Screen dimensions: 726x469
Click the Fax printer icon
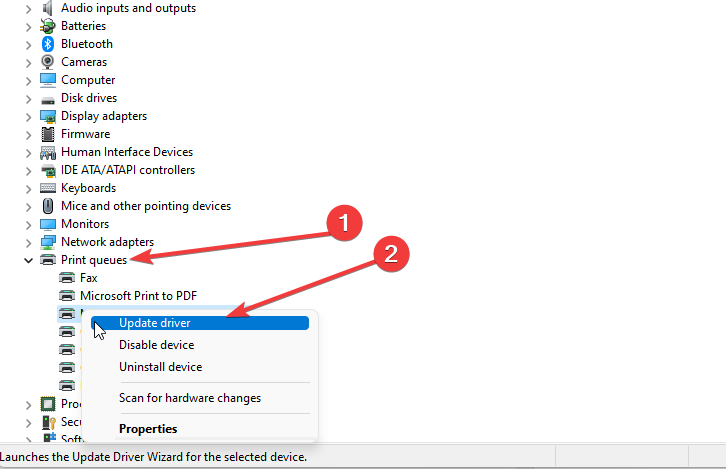(67, 278)
